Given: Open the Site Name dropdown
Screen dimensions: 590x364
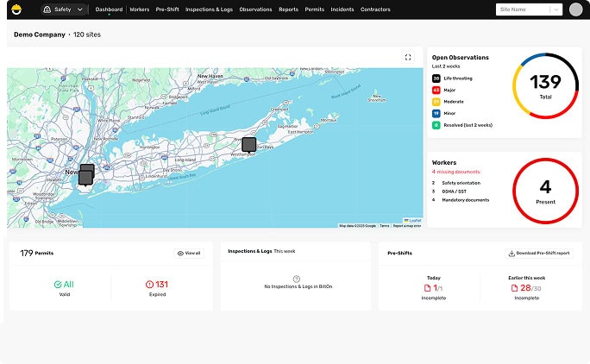Looking at the screenshot, I should pyautogui.click(x=530, y=9).
